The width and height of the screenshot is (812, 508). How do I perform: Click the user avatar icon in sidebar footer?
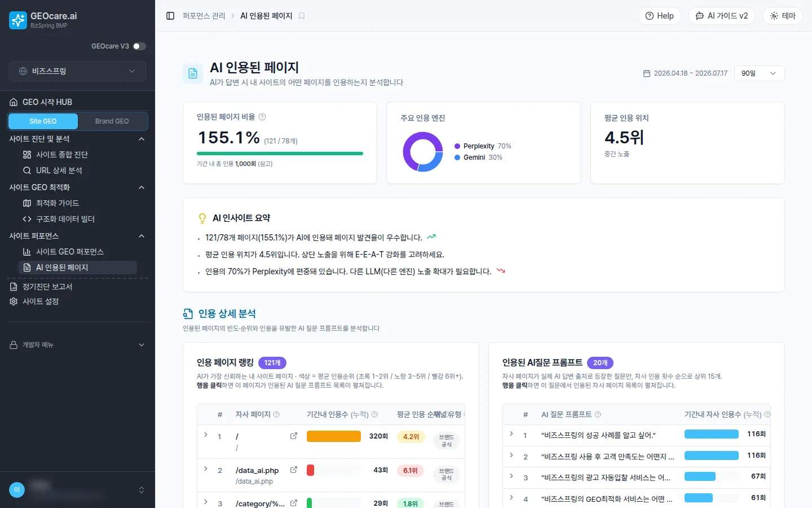coord(17,490)
